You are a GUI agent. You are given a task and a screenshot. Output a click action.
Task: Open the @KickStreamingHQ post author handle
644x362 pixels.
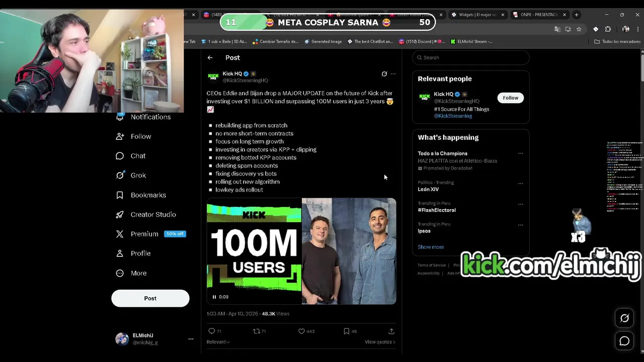(x=246, y=80)
